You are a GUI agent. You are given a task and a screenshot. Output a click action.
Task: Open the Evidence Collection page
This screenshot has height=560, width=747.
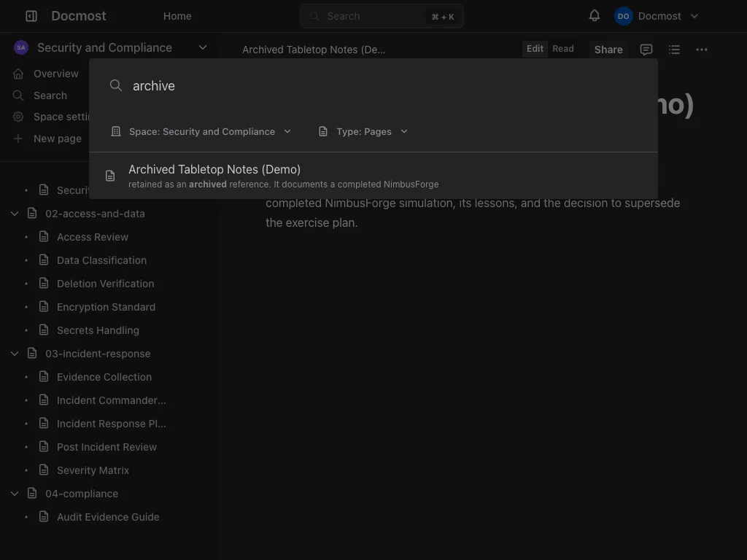pos(104,377)
